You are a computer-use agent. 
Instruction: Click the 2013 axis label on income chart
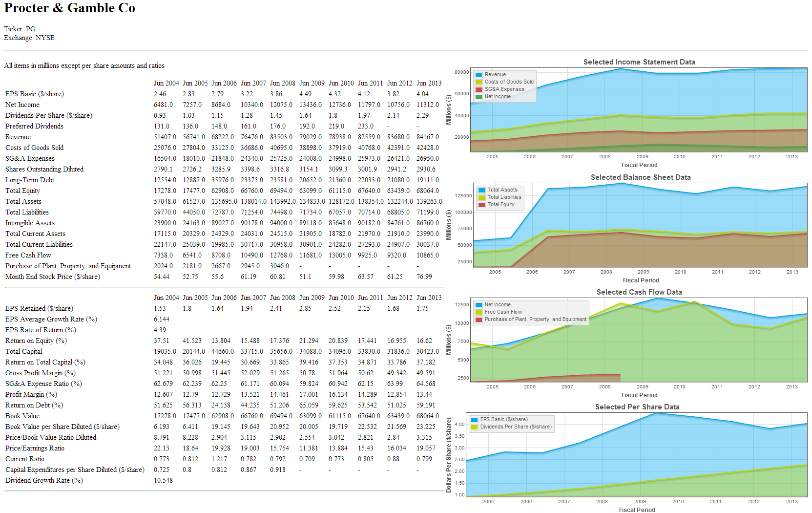pyautogui.click(x=791, y=157)
